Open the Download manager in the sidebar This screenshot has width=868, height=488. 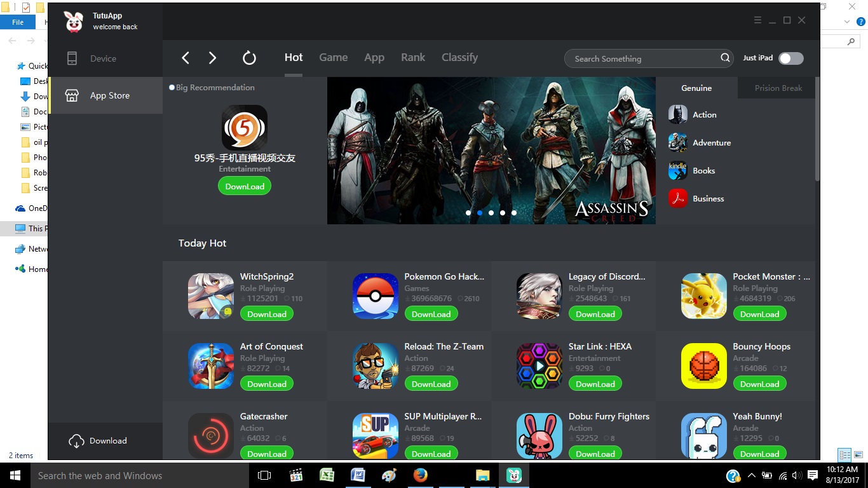click(105, 441)
